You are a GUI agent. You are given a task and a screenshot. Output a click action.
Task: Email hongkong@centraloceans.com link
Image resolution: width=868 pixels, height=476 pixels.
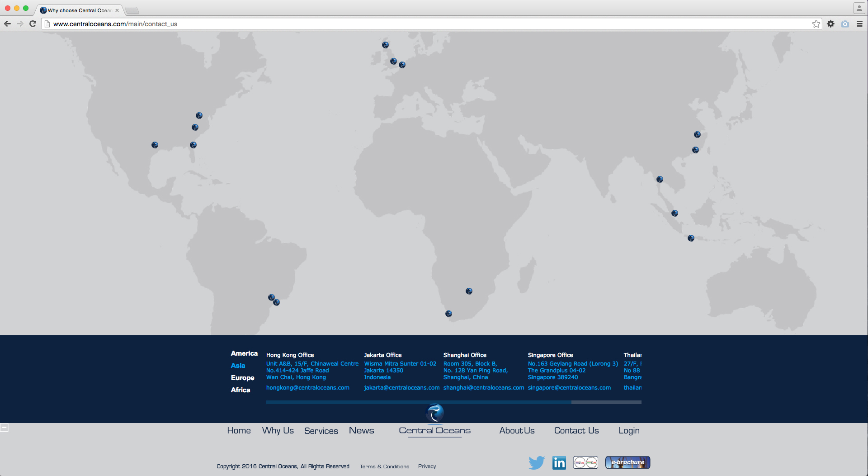pyautogui.click(x=307, y=388)
